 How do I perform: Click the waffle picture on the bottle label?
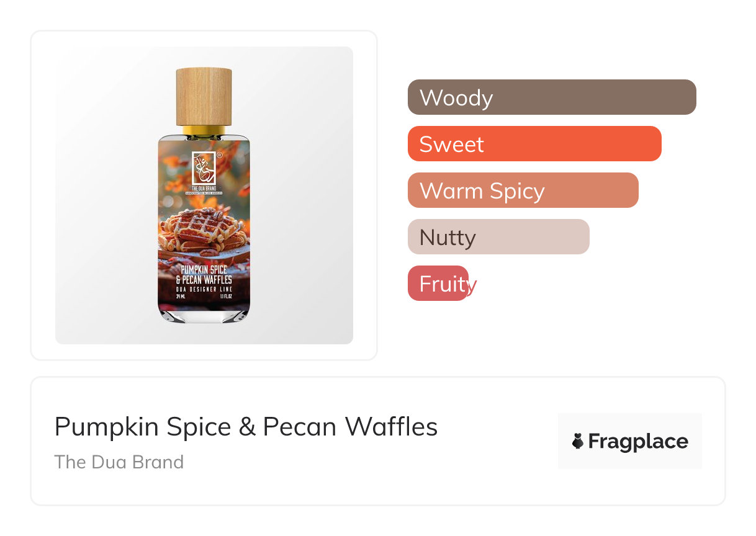(204, 230)
